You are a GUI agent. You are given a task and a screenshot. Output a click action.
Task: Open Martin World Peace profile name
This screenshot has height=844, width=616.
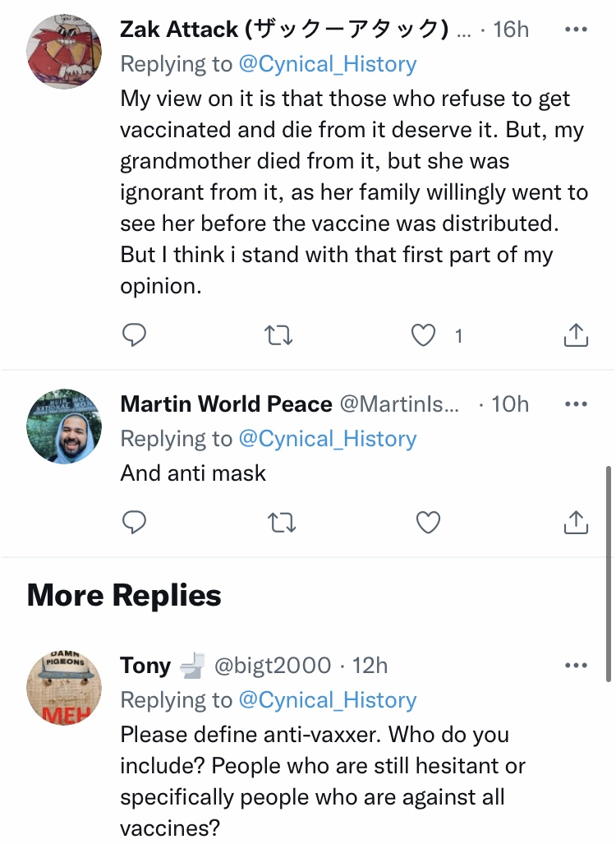point(227,404)
